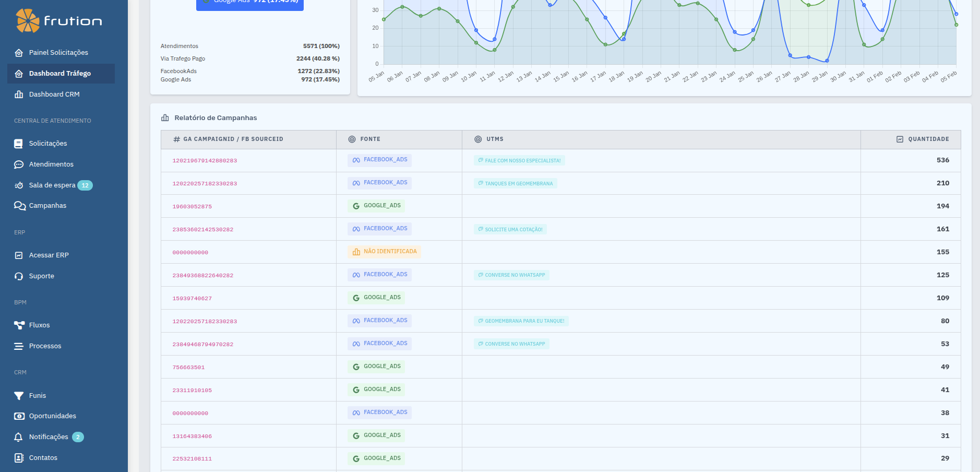The width and height of the screenshot is (980, 472).
Task: Open Processos in the sidebar
Action: click(45, 346)
